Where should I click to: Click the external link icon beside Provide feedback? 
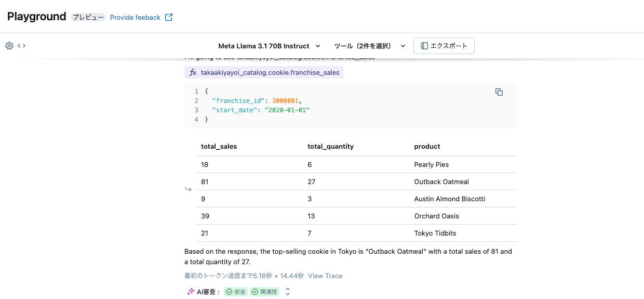coord(169,17)
